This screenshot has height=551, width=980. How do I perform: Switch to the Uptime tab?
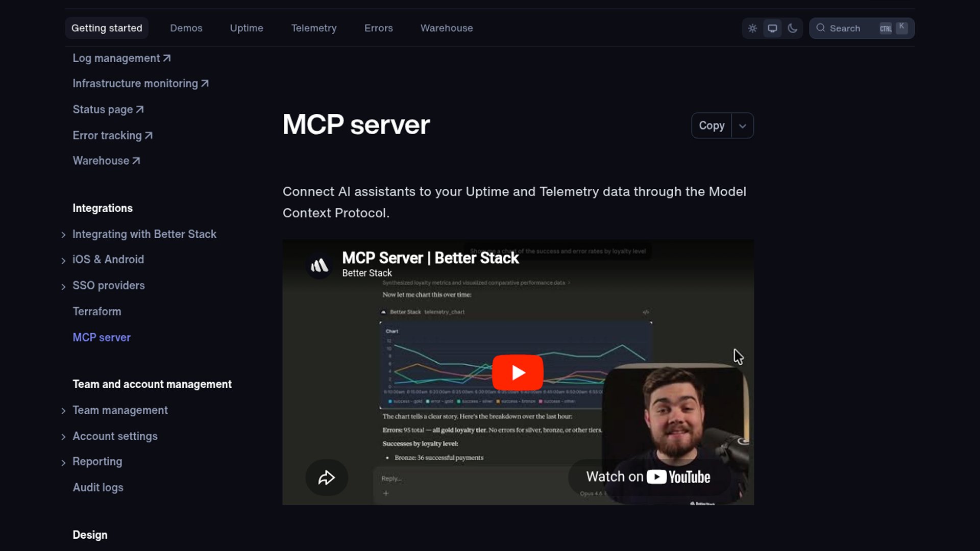tap(247, 28)
